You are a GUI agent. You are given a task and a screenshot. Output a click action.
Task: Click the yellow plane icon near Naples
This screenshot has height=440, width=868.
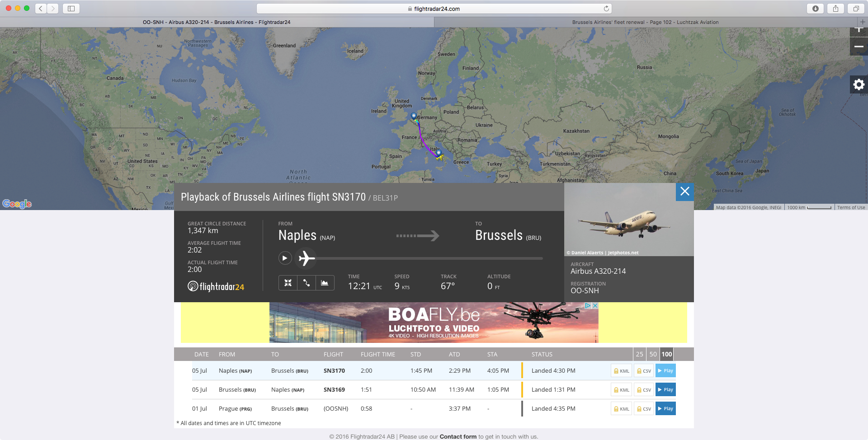coord(439,157)
